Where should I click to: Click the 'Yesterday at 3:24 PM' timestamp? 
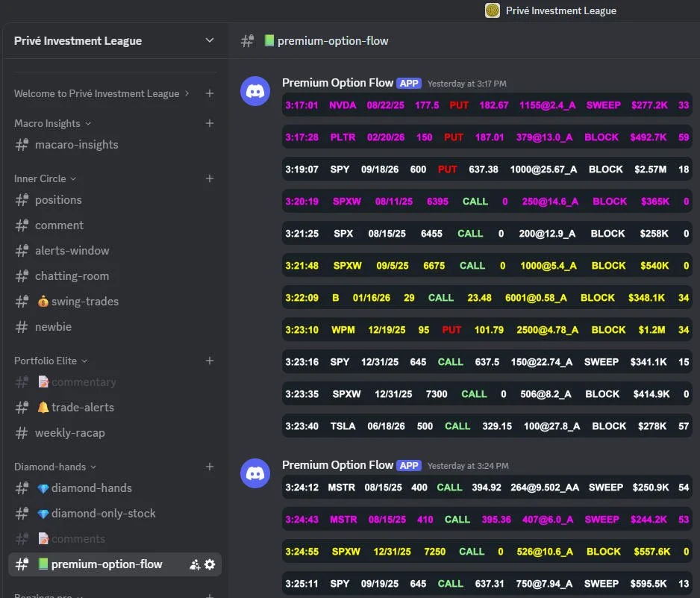pyautogui.click(x=468, y=466)
